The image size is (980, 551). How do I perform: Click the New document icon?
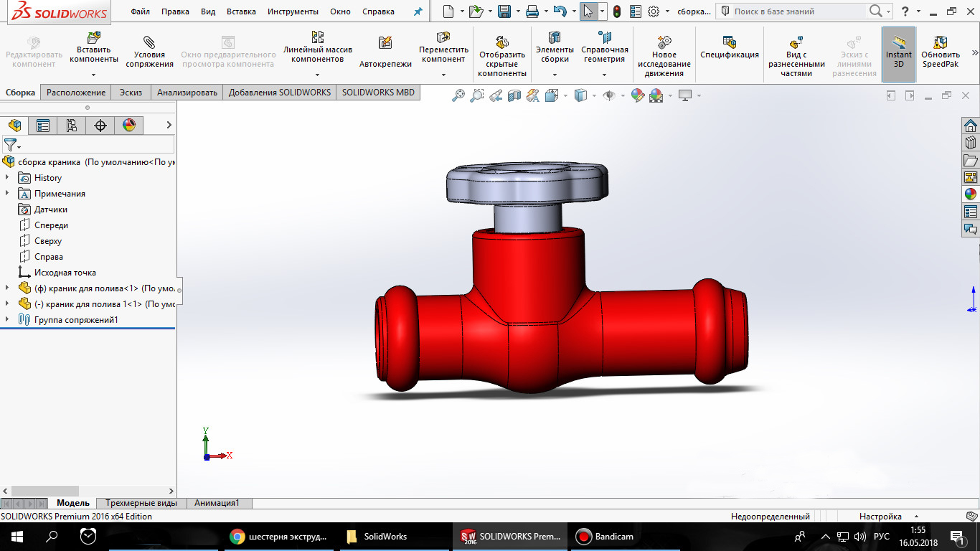coord(448,11)
